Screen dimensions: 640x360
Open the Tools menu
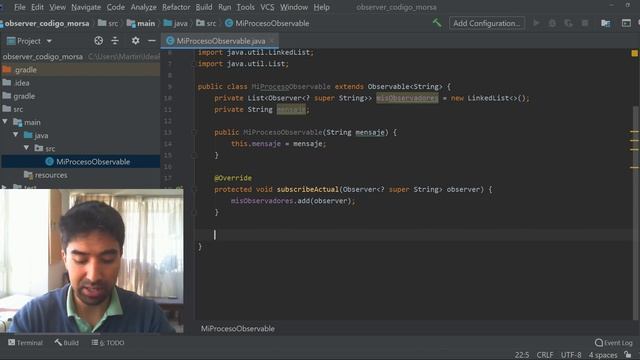pos(245,7)
